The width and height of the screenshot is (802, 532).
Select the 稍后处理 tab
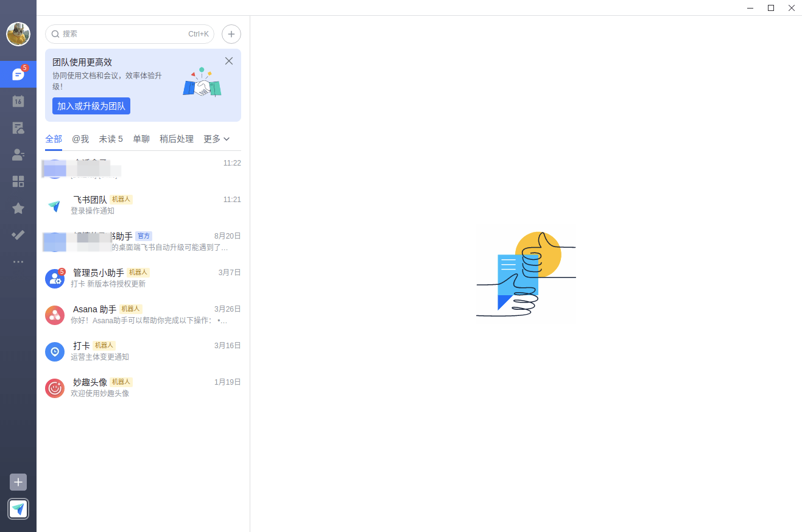177,139
